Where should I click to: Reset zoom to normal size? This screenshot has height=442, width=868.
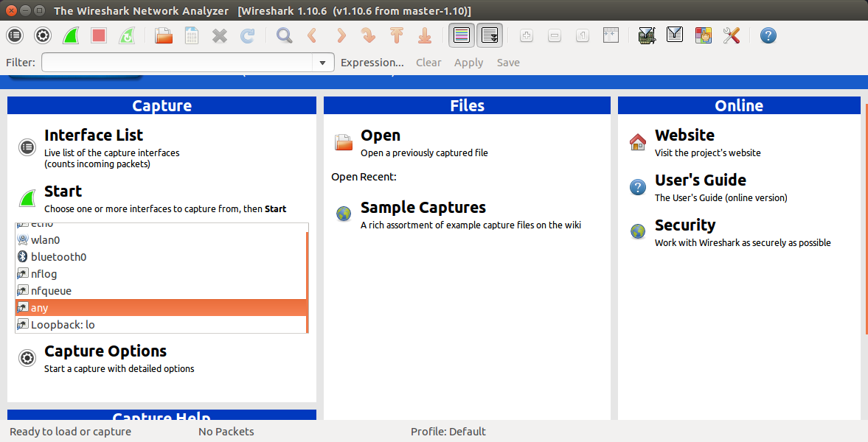(583, 35)
